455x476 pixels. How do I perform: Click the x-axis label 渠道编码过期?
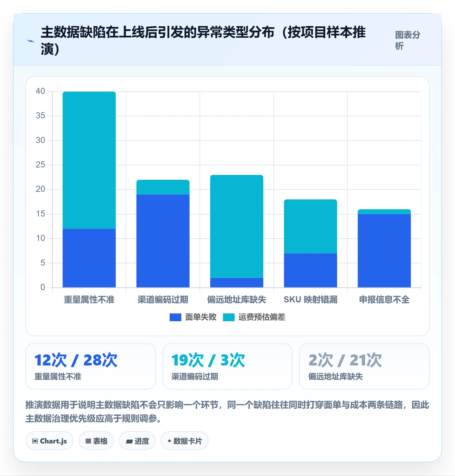163,299
